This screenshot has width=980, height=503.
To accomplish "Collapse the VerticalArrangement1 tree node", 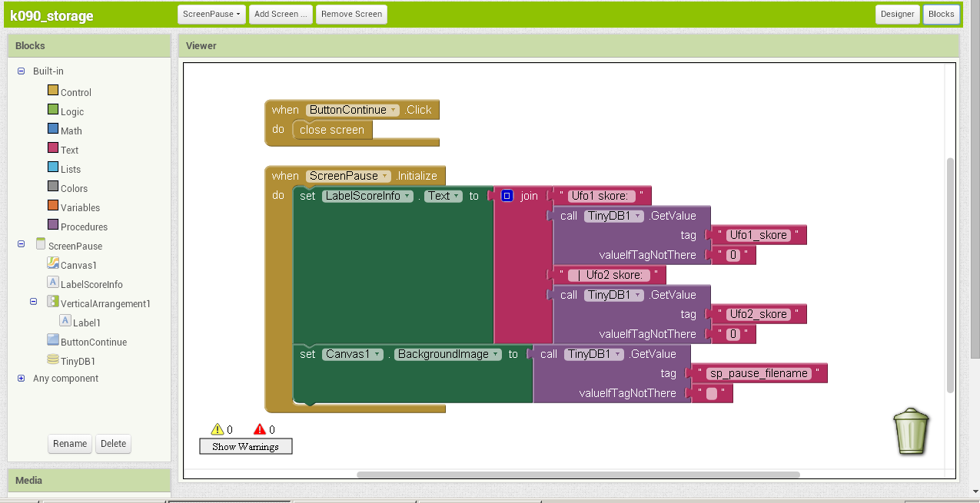I will (34, 303).
